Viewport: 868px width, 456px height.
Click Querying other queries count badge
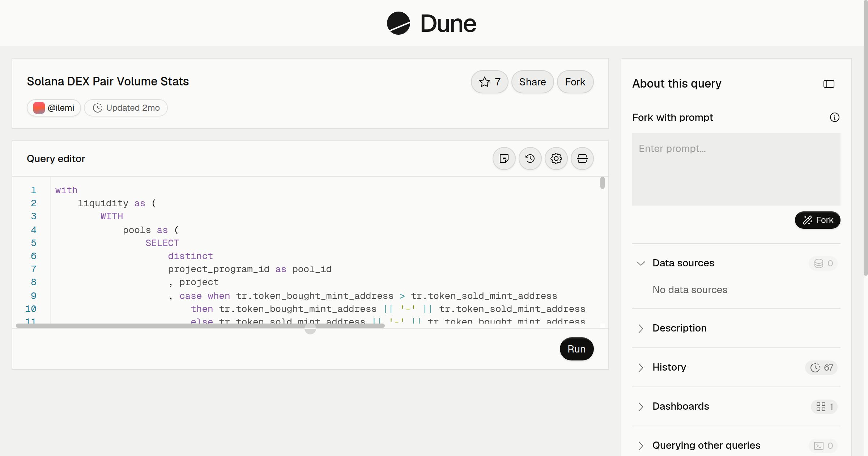tap(823, 446)
